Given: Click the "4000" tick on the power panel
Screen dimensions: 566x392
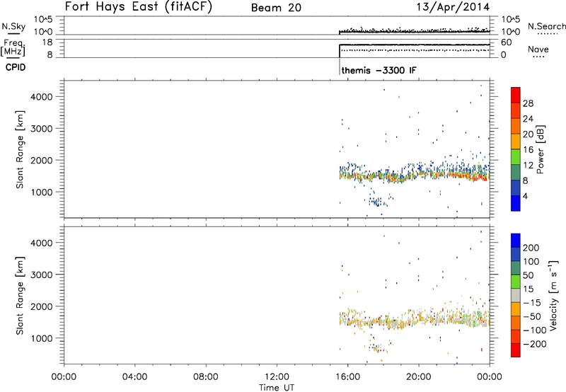Looking at the screenshot, I should [41, 97].
